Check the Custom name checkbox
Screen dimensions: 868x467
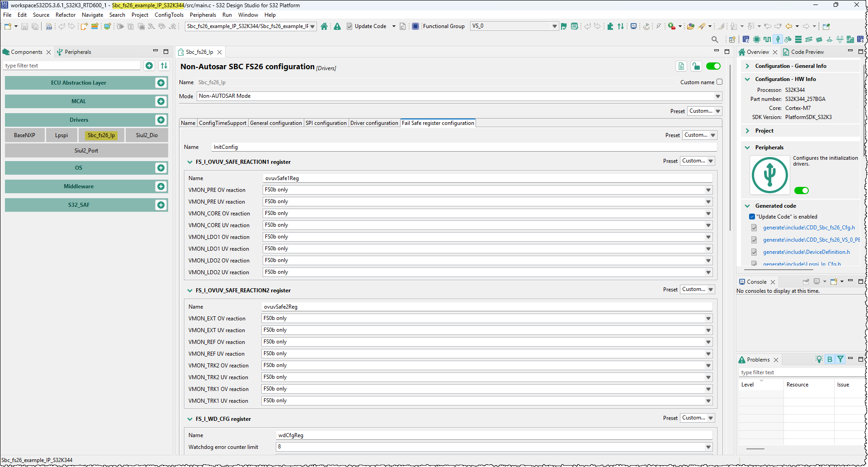719,82
